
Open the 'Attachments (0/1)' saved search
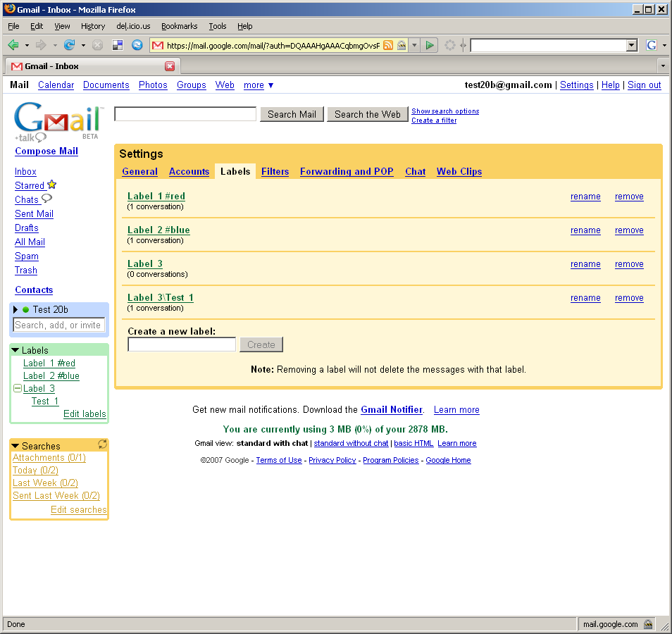click(x=49, y=458)
